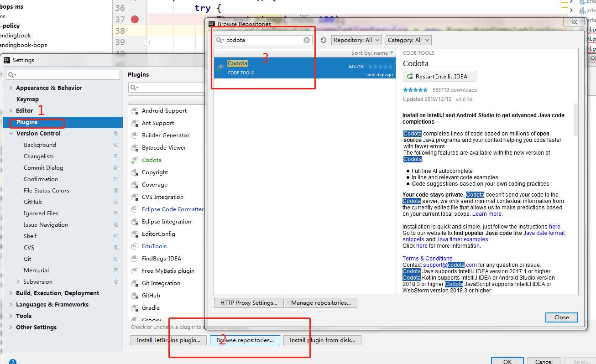
Task: Click the description pane vertical scrollbar
Action: pos(576,120)
